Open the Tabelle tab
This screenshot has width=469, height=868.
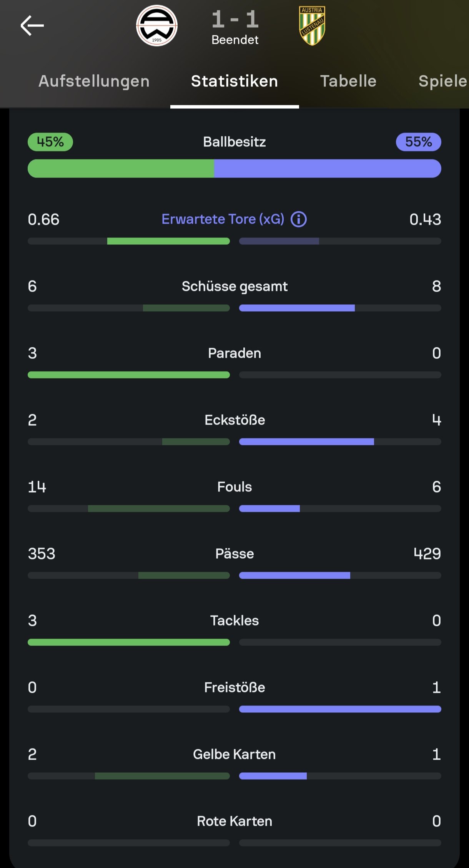[x=348, y=81]
